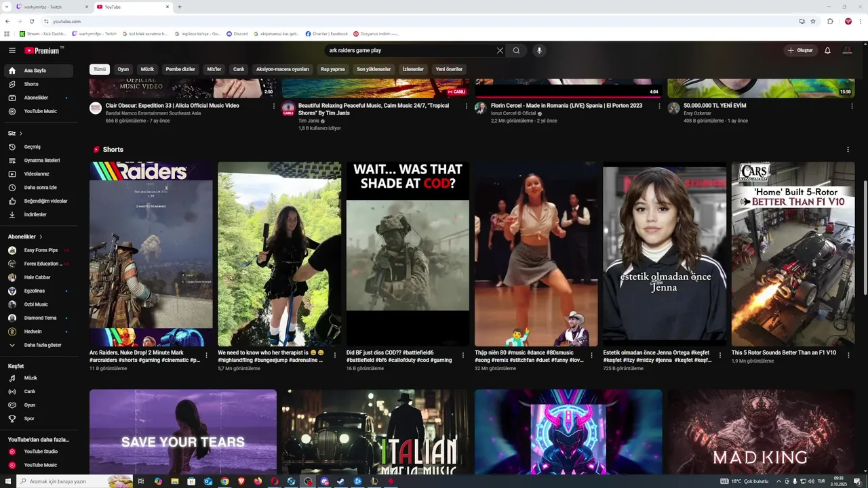Go to Ana Sayfa home in sidebar

coord(38,70)
